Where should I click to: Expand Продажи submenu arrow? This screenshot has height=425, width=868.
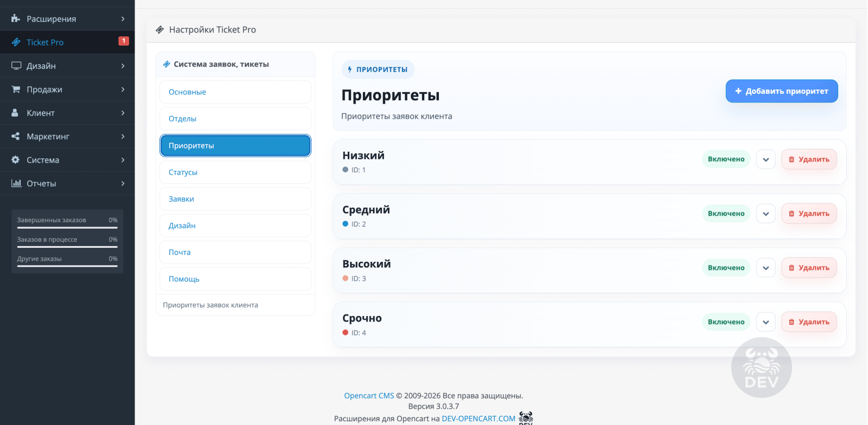(x=123, y=89)
